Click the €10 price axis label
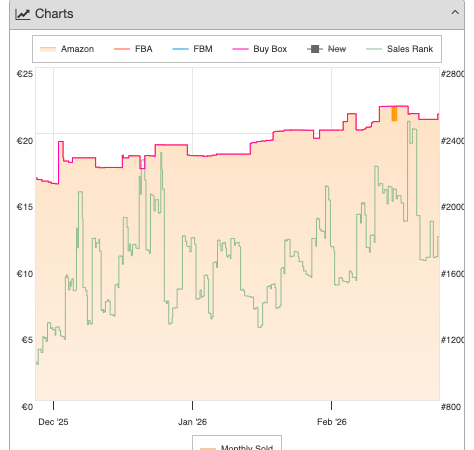The height and width of the screenshot is (450, 474). [x=25, y=274]
